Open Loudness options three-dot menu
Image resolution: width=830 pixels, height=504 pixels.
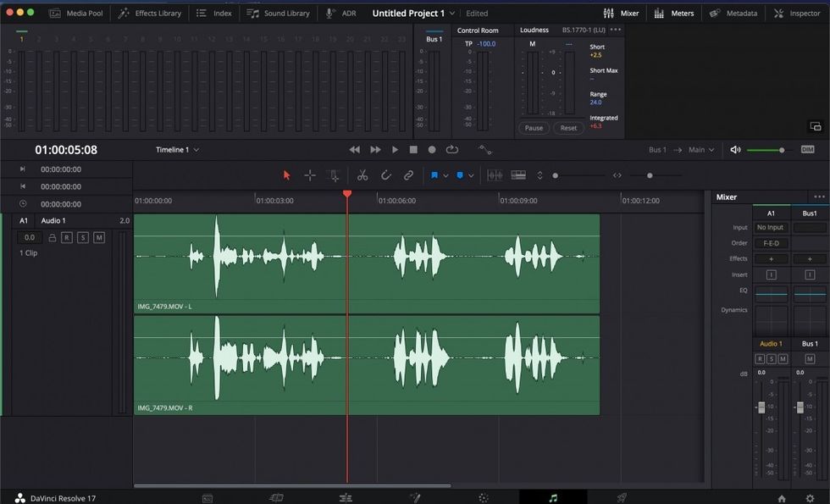(x=615, y=30)
